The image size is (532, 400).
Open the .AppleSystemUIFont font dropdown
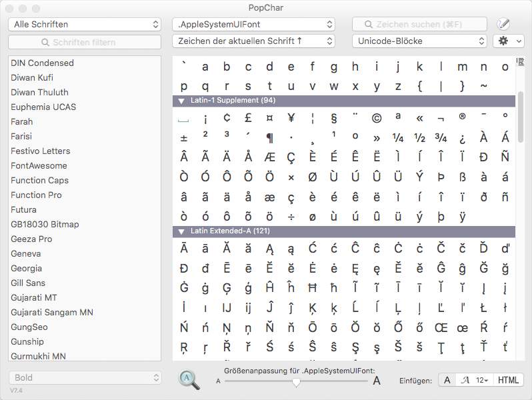(253, 25)
